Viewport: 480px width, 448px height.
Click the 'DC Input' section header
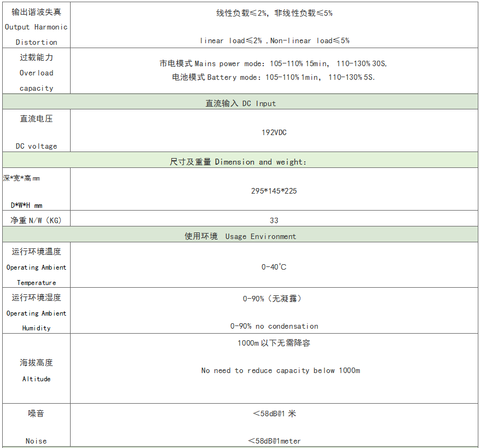(240, 103)
